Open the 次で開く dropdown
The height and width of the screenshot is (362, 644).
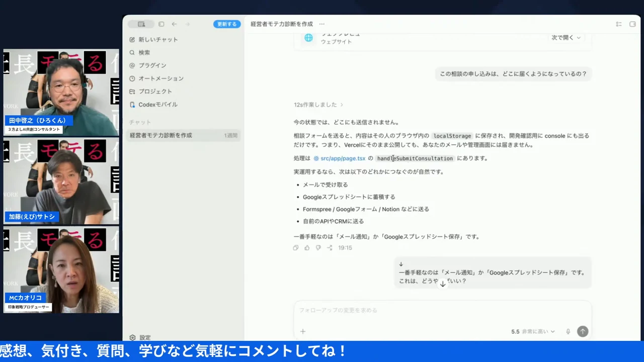tap(566, 38)
